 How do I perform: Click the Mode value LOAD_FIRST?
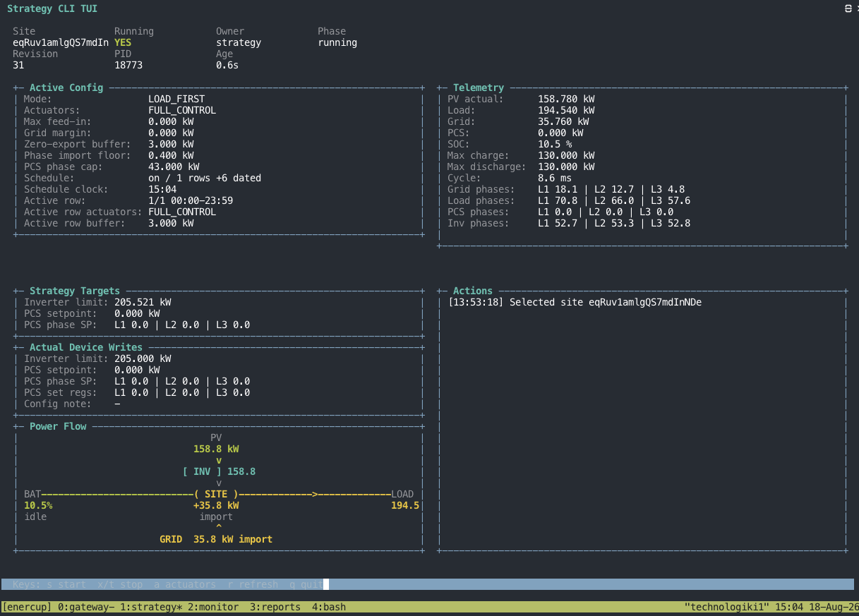[176, 99]
